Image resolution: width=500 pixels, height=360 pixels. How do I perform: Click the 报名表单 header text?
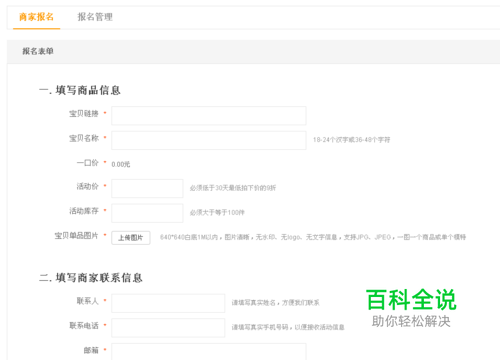[x=38, y=51]
